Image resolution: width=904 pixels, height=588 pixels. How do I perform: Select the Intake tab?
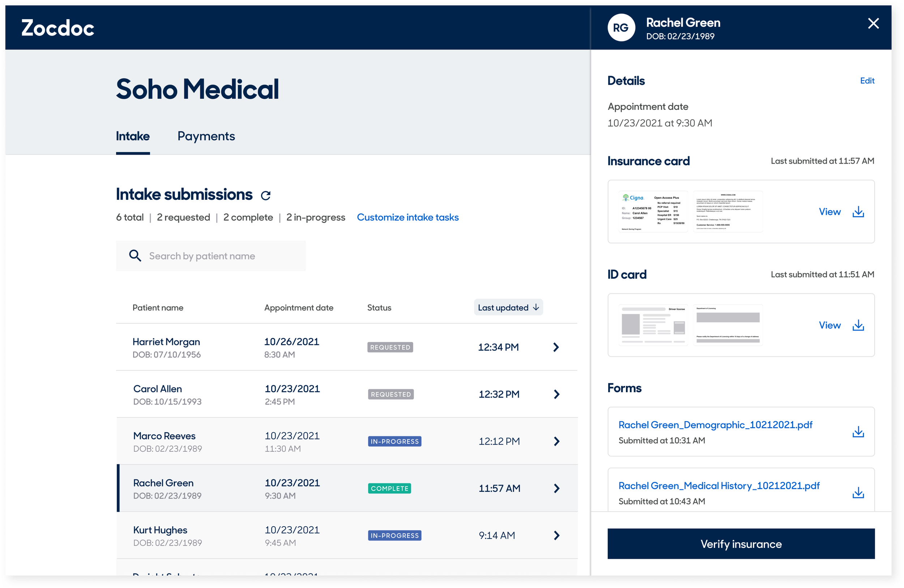click(133, 136)
